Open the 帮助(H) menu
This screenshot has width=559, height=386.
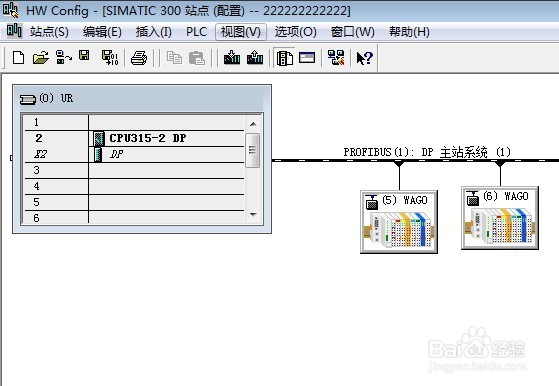pos(409,32)
